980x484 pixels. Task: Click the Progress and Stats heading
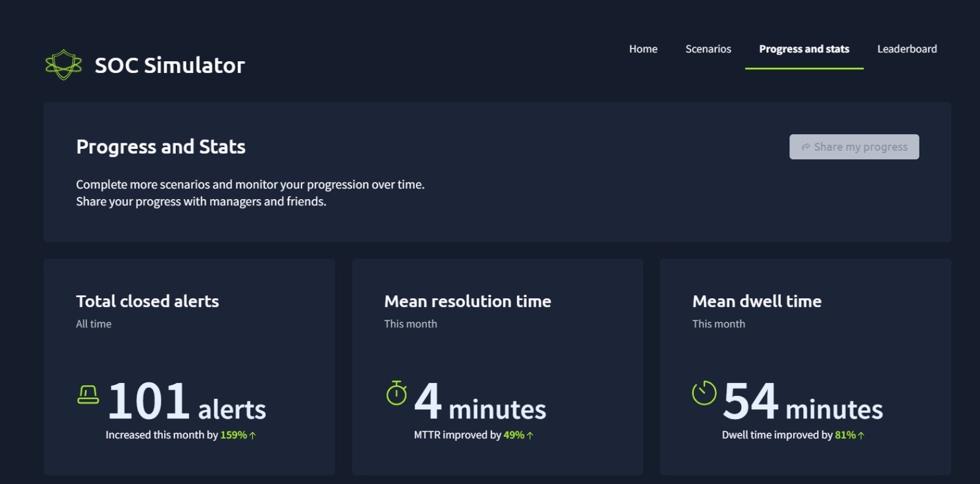pos(160,146)
